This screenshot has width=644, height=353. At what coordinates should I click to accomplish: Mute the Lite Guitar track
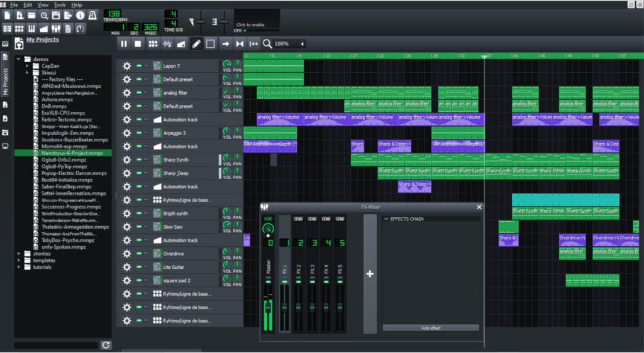(x=139, y=267)
